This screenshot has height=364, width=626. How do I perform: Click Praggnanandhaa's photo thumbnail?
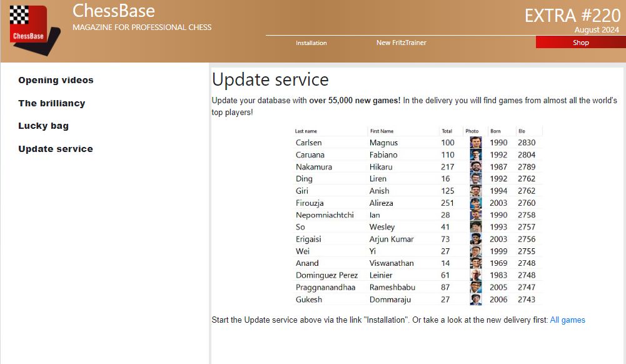click(475, 287)
